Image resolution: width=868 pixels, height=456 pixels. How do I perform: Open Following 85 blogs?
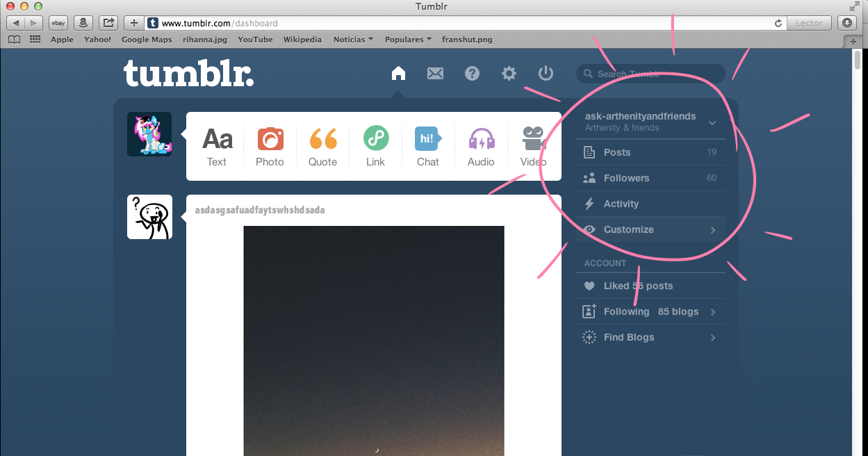(650, 311)
